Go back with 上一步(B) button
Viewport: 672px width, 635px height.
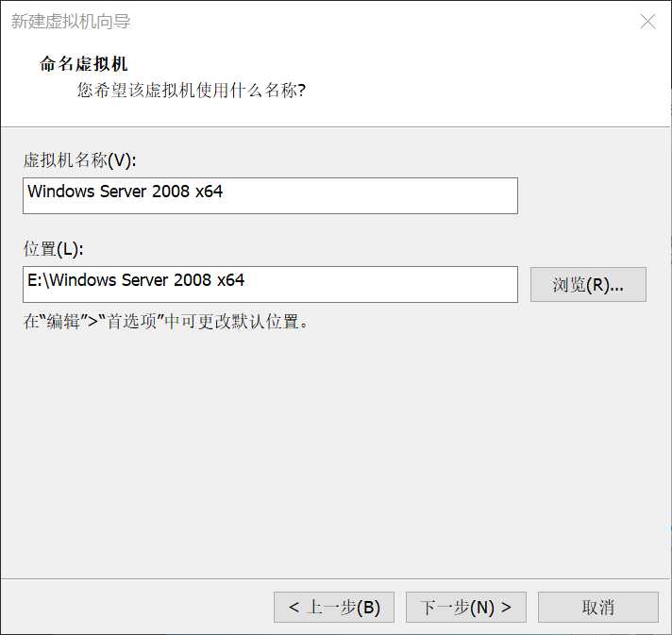tap(334, 607)
